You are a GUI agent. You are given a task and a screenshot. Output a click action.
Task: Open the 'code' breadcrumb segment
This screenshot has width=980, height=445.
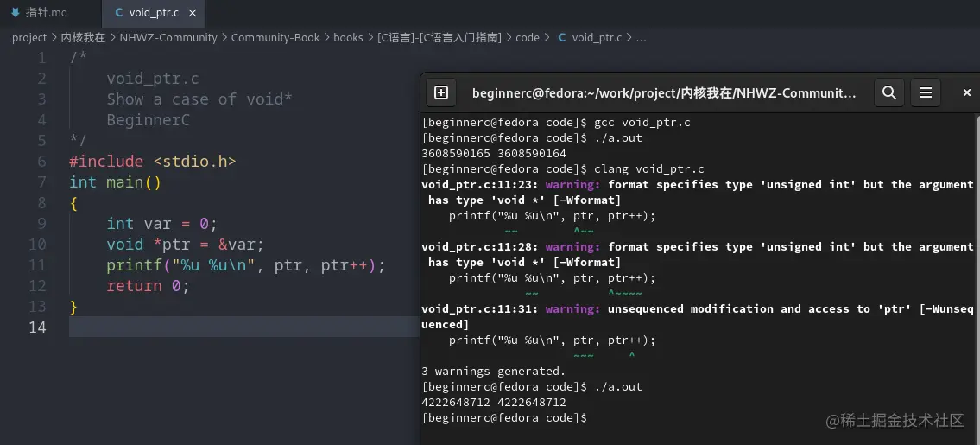coord(528,37)
